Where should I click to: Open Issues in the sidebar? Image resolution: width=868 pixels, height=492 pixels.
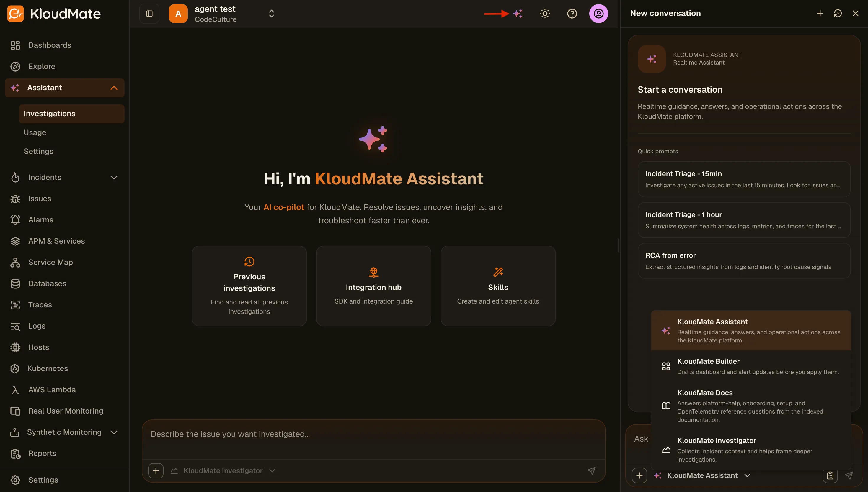65,199
